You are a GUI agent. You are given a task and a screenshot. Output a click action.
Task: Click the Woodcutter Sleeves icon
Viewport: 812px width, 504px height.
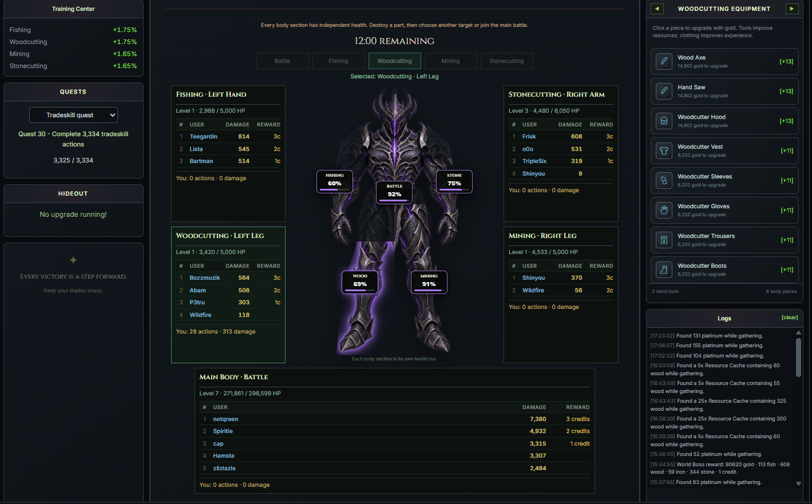(x=664, y=180)
